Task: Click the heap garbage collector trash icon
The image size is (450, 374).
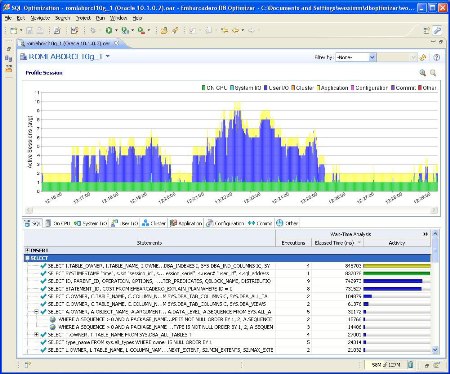Action: (411, 365)
